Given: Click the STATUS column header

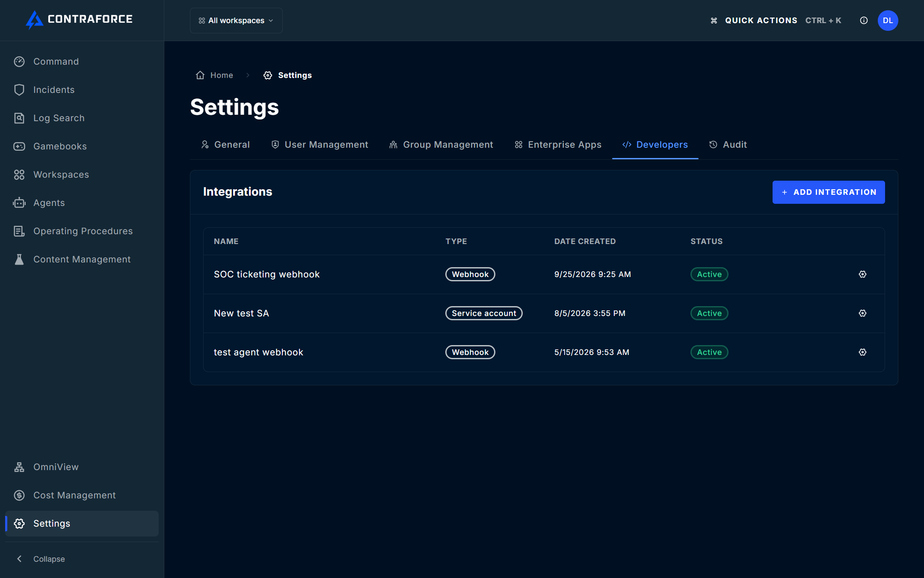Looking at the screenshot, I should point(706,241).
